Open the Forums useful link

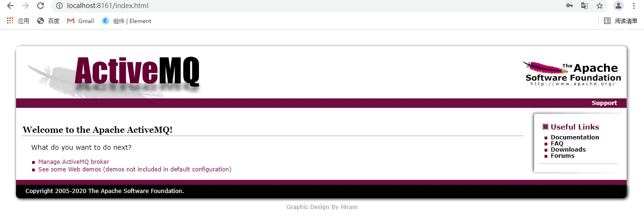point(562,156)
